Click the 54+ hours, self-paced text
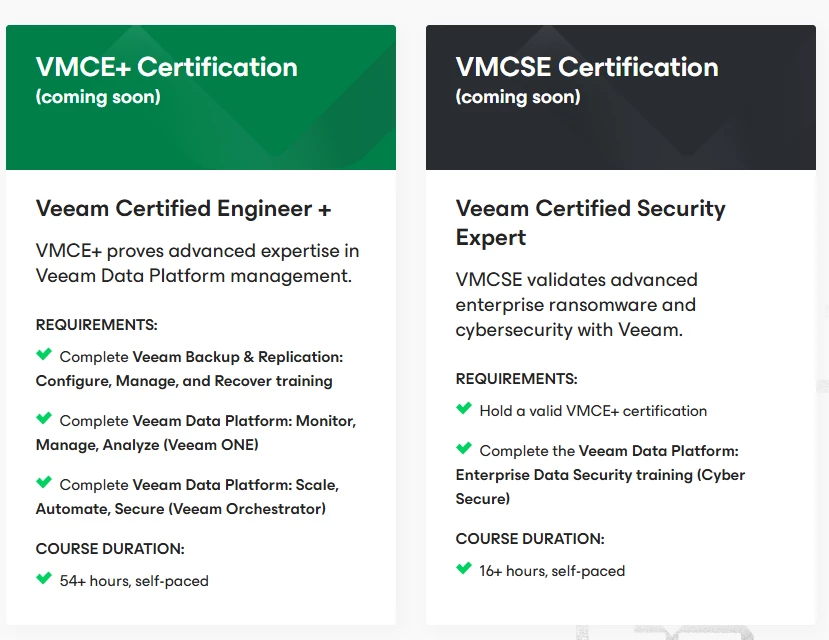This screenshot has width=829, height=640. click(134, 581)
